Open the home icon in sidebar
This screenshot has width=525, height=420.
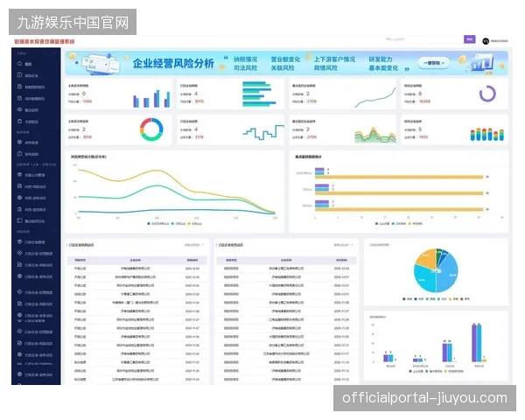coord(20,64)
